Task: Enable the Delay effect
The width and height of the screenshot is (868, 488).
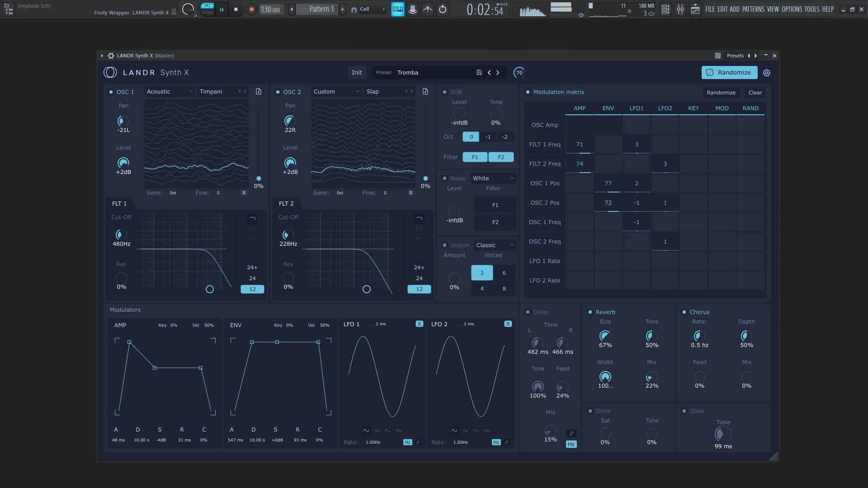Action: [x=528, y=312]
